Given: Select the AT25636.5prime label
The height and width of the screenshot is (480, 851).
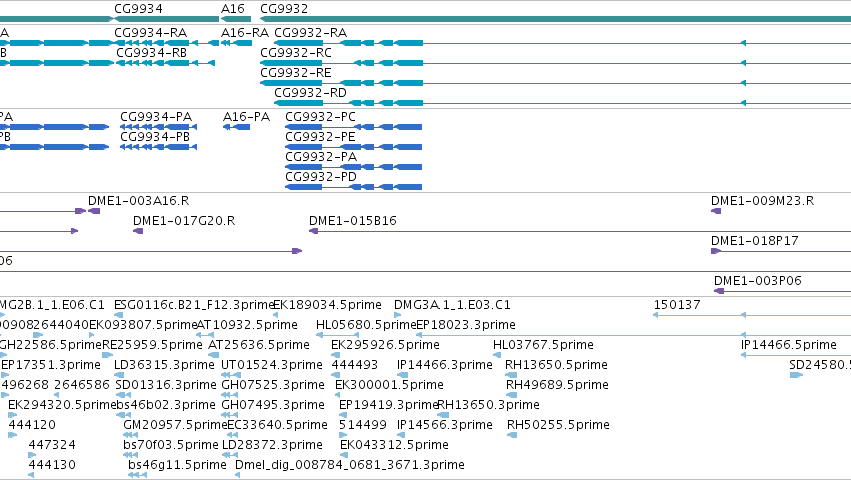Looking at the screenshot, I should pos(259,345).
